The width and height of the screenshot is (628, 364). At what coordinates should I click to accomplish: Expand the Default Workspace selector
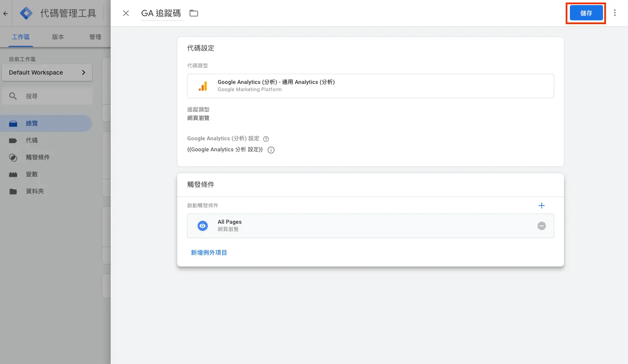click(x=47, y=72)
